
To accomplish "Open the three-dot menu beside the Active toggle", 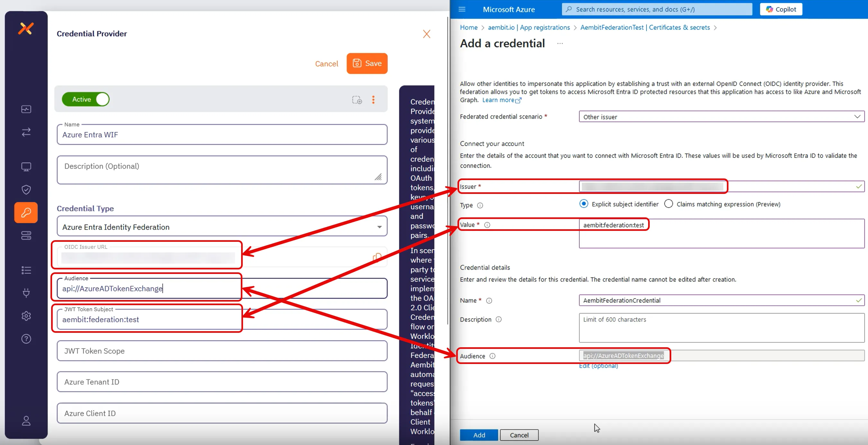I will coord(373,99).
